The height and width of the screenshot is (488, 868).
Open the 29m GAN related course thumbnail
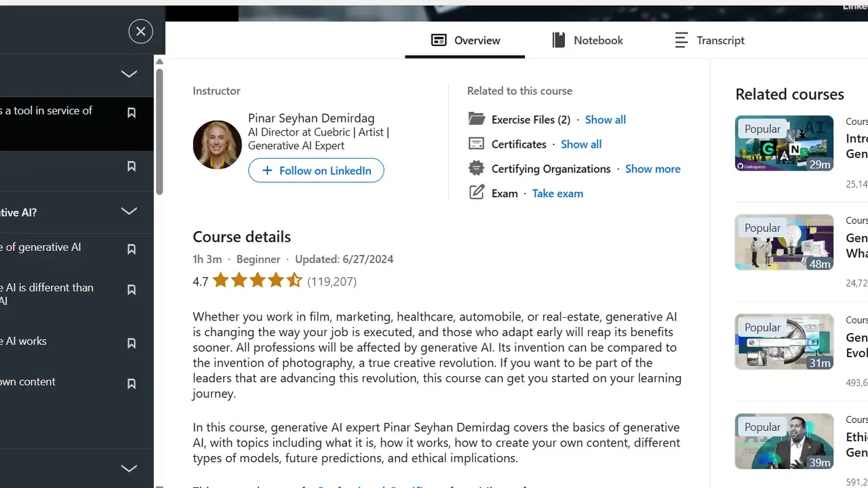click(x=784, y=143)
